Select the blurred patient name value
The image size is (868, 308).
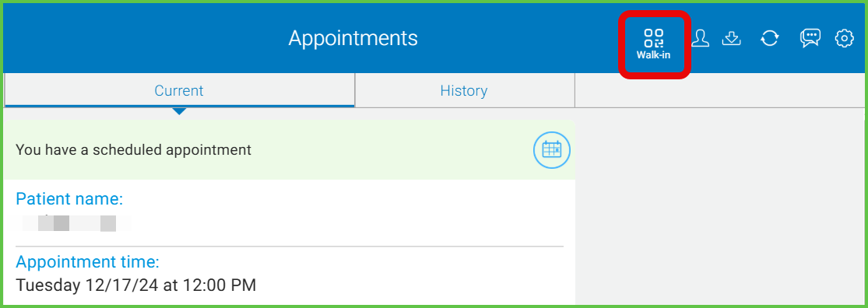(x=74, y=223)
